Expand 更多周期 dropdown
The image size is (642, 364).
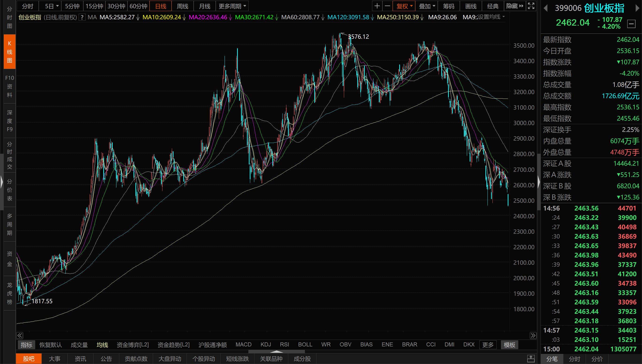232,6
